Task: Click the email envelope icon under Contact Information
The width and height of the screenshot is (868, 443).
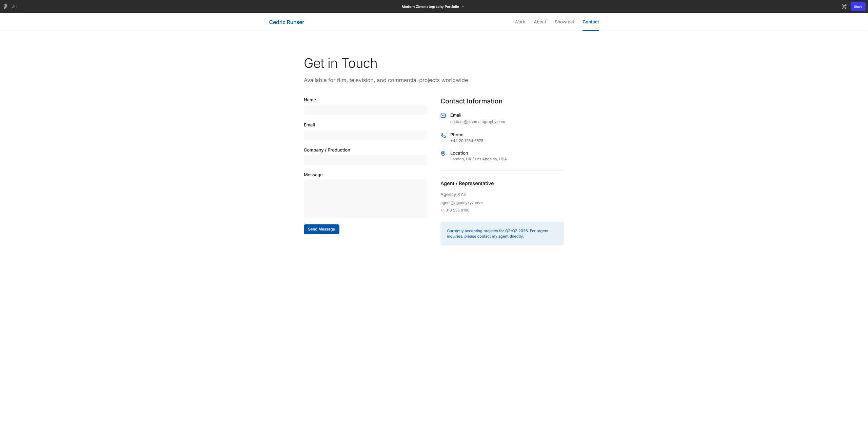Action: (443, 116)
